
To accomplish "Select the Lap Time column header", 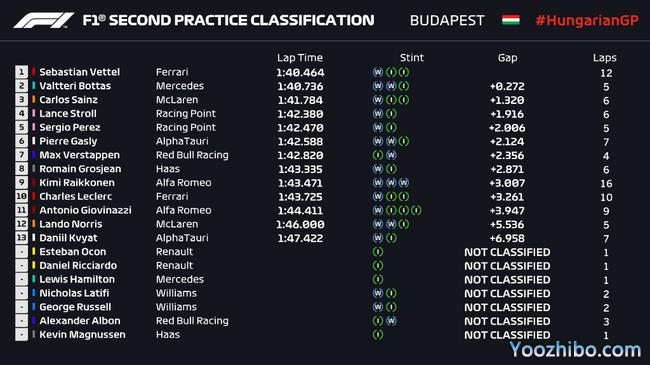I will click(300, 58).
